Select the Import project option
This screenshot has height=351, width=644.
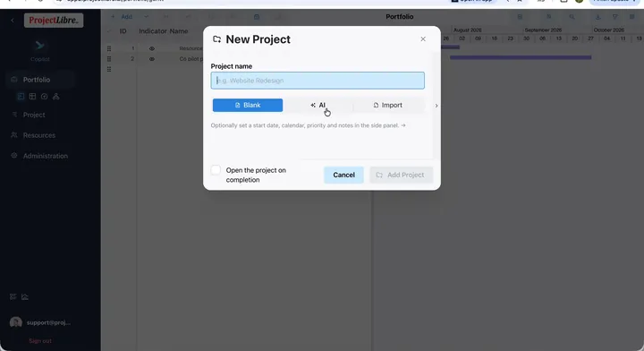coord(387,106)
